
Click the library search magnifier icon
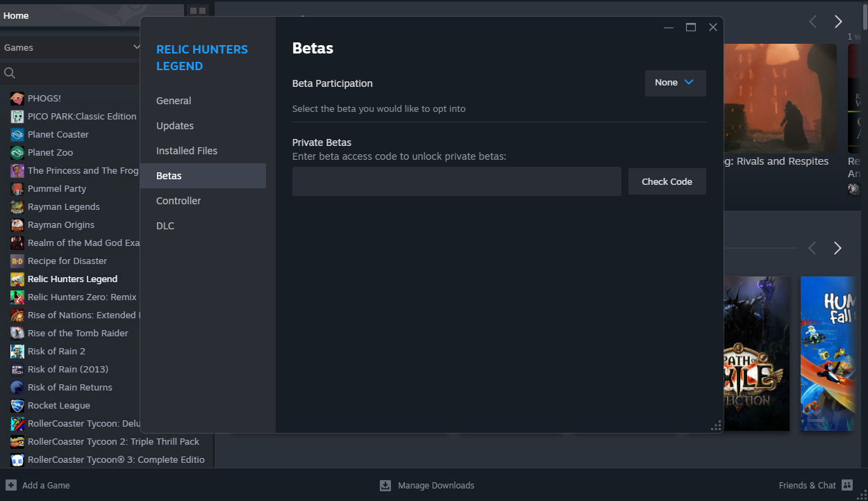tap(10, 73)
